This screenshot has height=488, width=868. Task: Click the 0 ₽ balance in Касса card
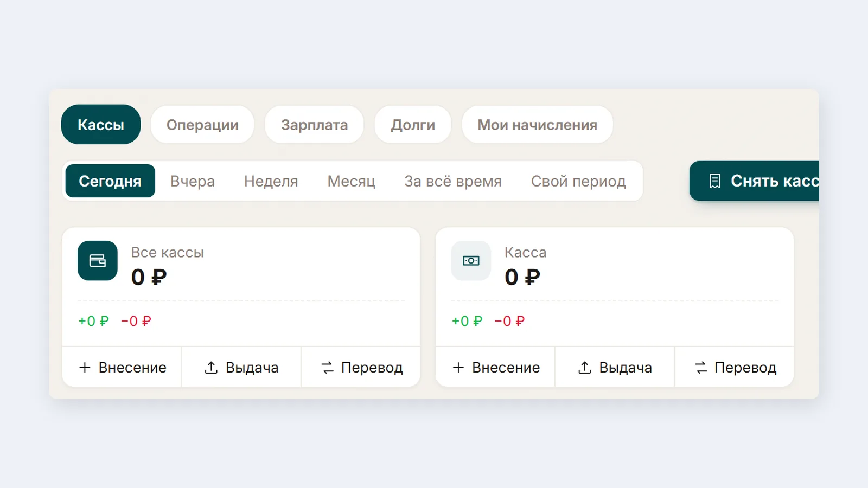click(522, 277)
